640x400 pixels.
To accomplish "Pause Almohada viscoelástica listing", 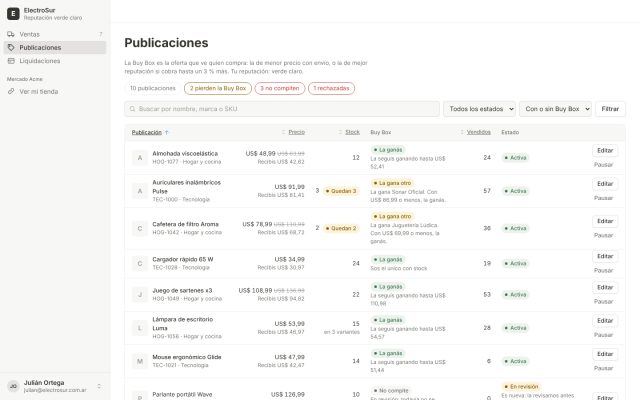I will [x=603, y=164].
